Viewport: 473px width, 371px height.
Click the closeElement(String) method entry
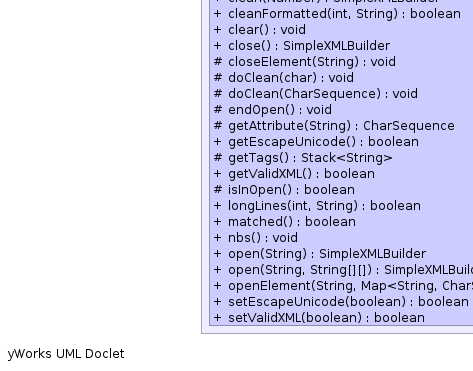click(x=305, y=62)
